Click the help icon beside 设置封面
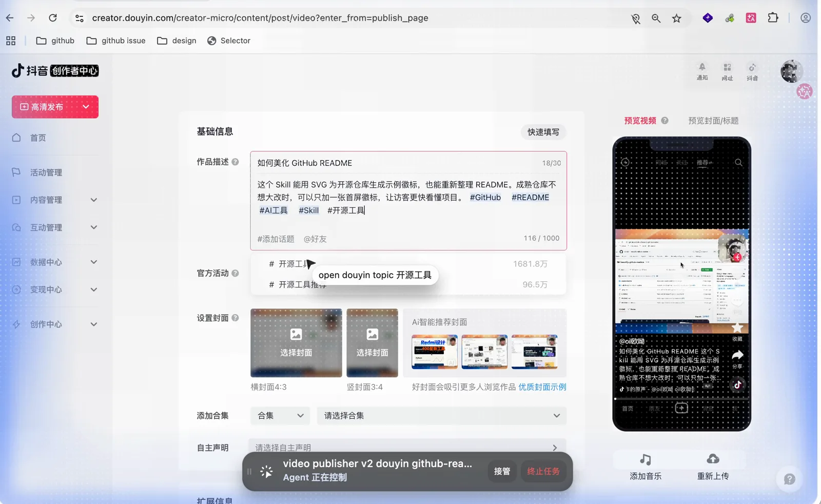821x504 pixels. click(235, 318)
